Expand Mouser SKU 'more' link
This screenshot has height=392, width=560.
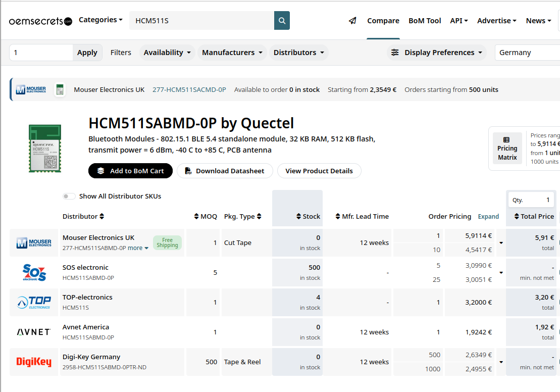[138, 248]
